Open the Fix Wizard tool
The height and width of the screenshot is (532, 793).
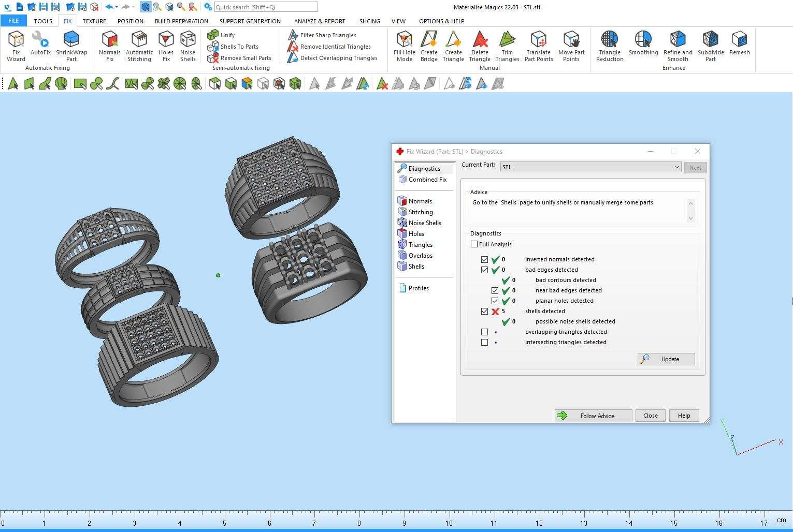point(16,46)
